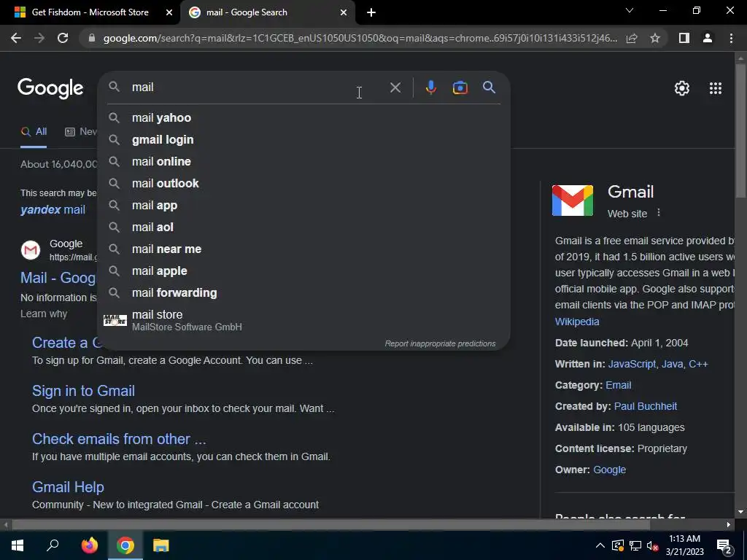This screenshot has width=747, height=560.
Task: Click the Java link in Written in
Action: (x=672, y=365)
